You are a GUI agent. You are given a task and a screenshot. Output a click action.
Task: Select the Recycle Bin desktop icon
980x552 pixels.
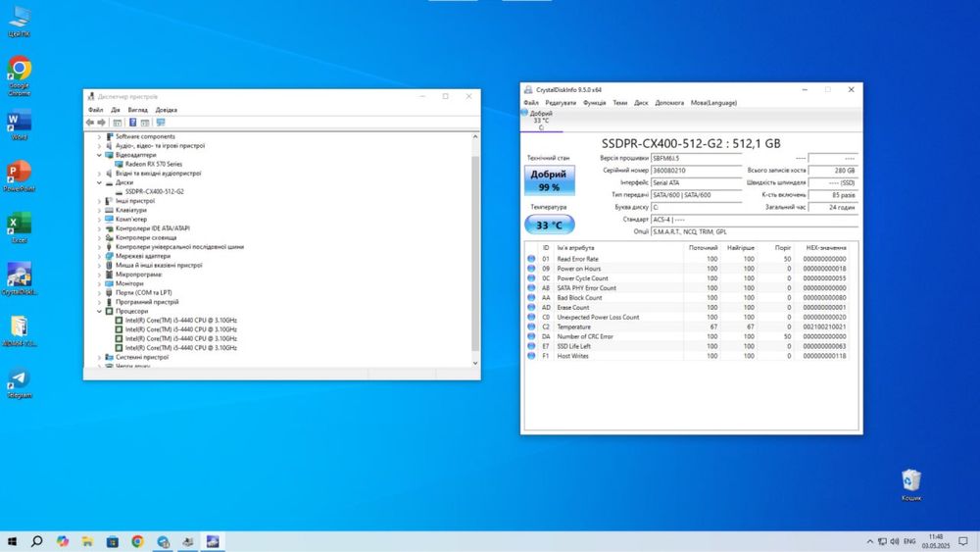(911, 484)
